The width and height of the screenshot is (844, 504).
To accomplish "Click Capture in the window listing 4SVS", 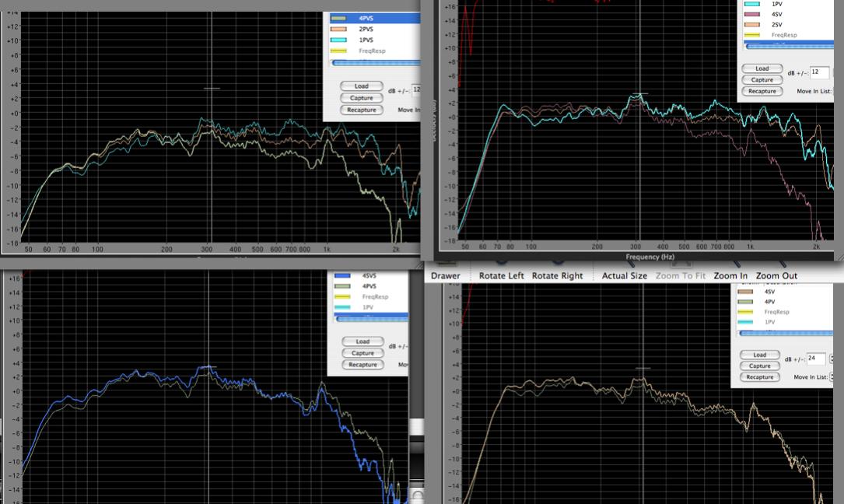I will coord(362,353).
